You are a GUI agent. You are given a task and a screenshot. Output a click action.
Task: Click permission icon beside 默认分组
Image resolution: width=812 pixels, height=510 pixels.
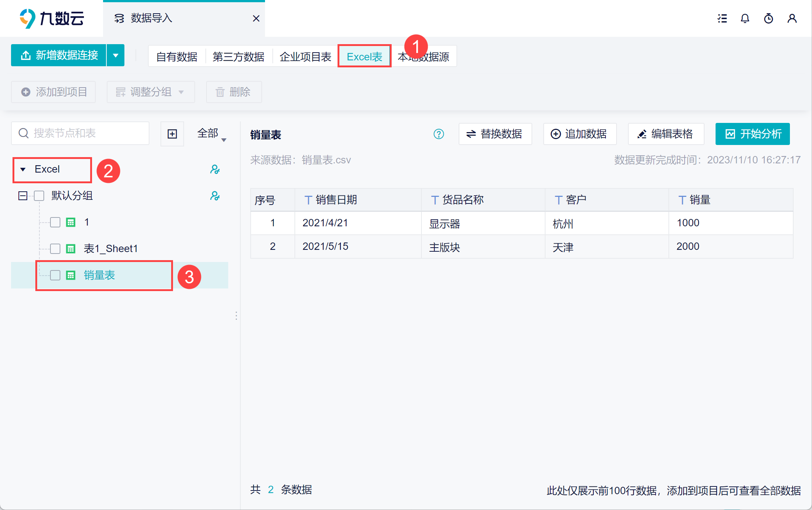pos(215,196)
